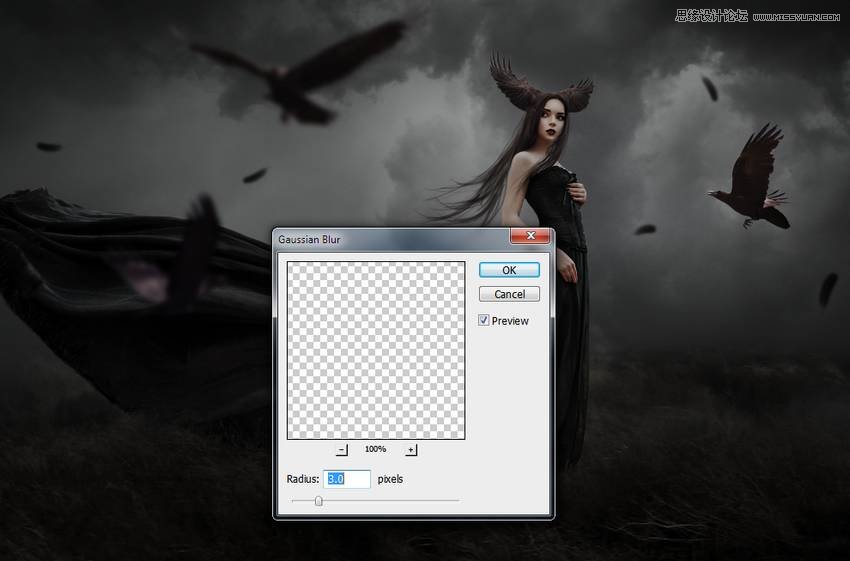The image size is (850, 561).
Task: Close the Gaussian Blur dialog with X
Action: (529, 238)
